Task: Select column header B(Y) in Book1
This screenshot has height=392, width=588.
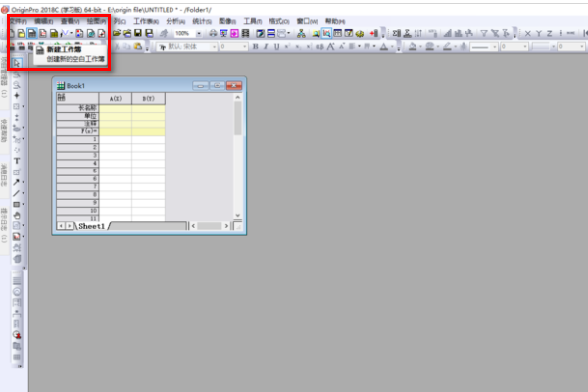Action: (x=149, y=98)
